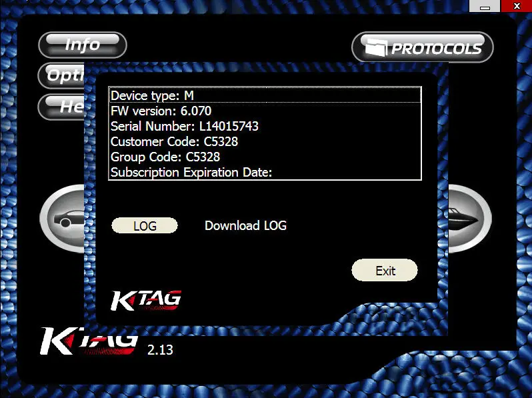Select the Customer Code: C5328 row
This screenshot has width=532, height=398.
pos(265,141)
